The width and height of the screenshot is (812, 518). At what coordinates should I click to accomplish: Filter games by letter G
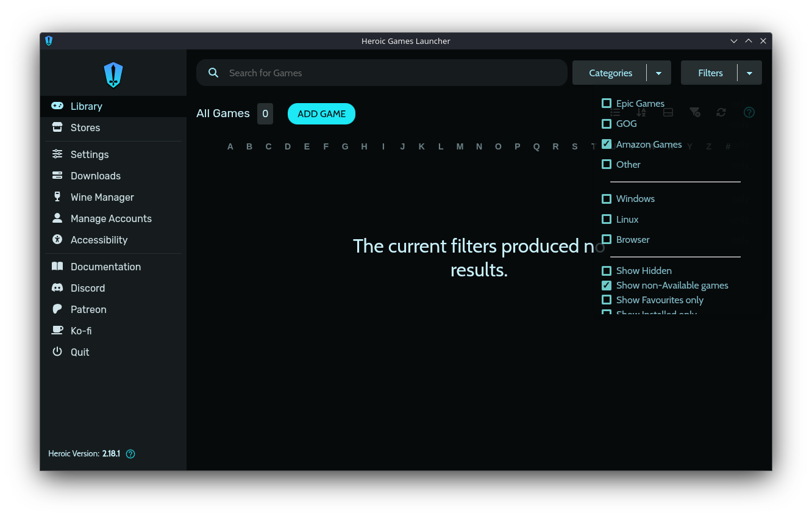(345, 146)
